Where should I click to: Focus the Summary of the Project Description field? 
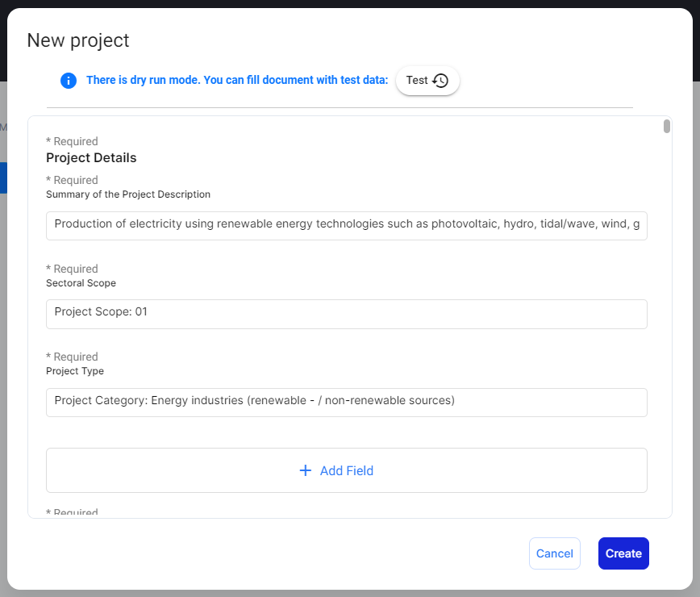coord(347,225)
